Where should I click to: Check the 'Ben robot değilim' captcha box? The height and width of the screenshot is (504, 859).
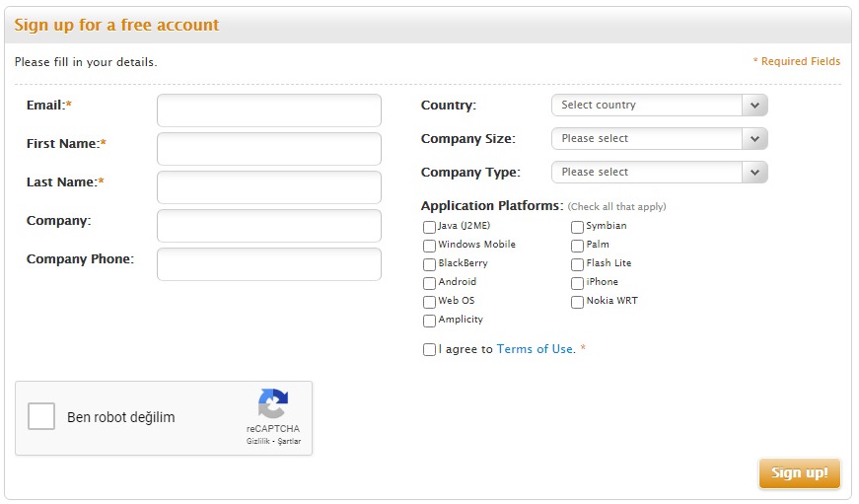coord(41,417)
